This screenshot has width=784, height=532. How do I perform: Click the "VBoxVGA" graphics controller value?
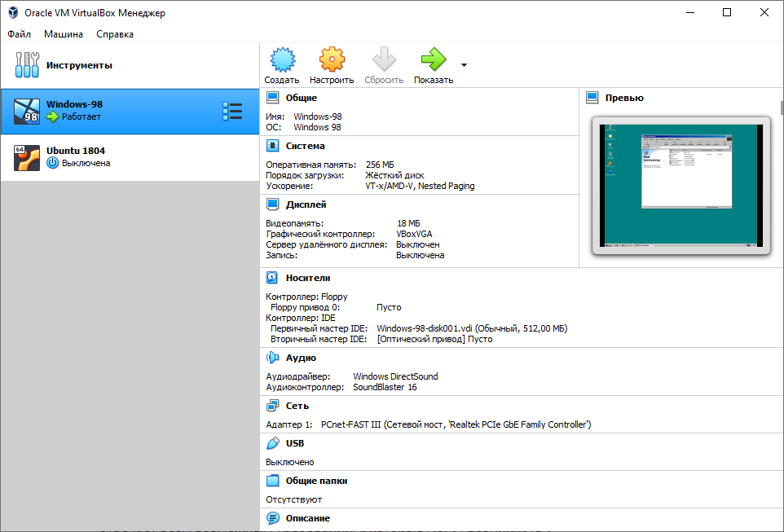(x=414, y=234)
